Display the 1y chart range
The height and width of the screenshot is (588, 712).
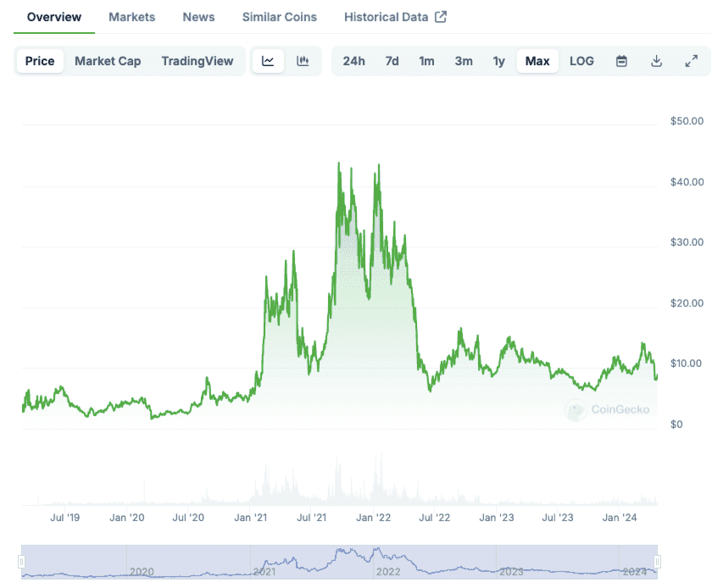coord(498,60)
